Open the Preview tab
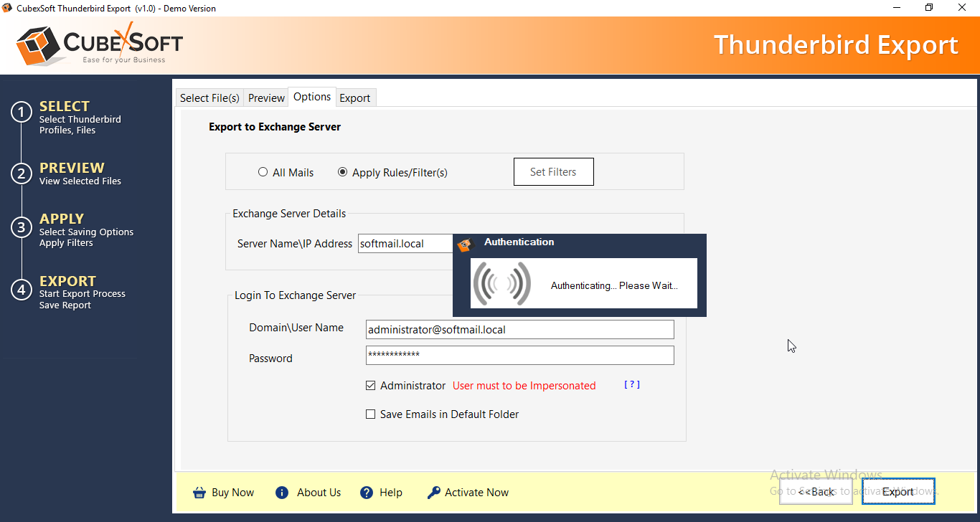The width and height of the screenshot is (980, 522). [x=266, y=98]
